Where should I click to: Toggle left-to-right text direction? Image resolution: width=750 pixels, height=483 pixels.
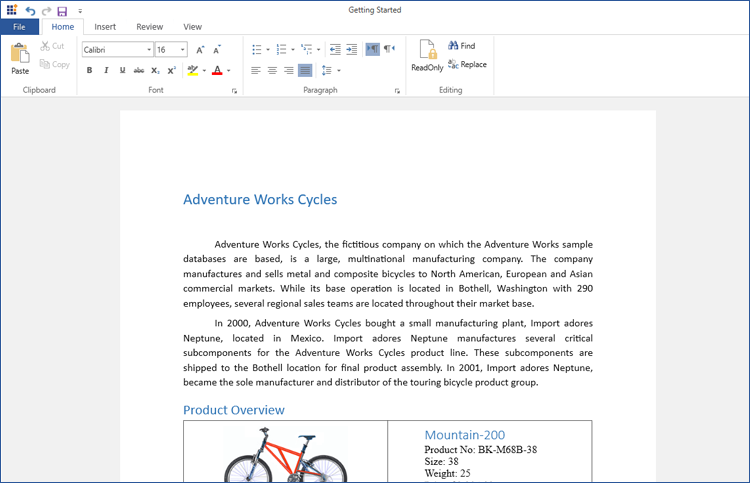point(372,49)
